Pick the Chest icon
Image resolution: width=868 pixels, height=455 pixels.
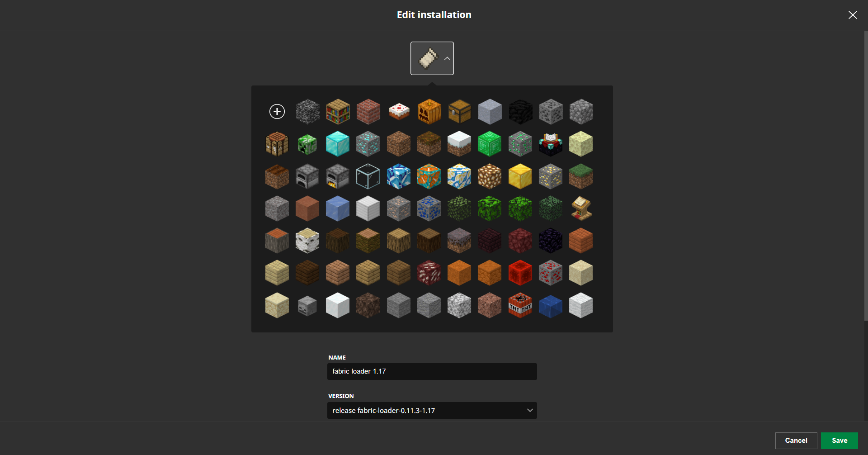[459, 111]
